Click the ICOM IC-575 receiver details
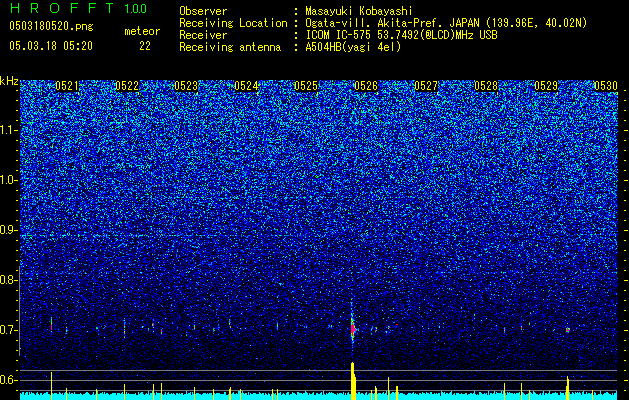629x400 pixels. (x=401, y=35)
